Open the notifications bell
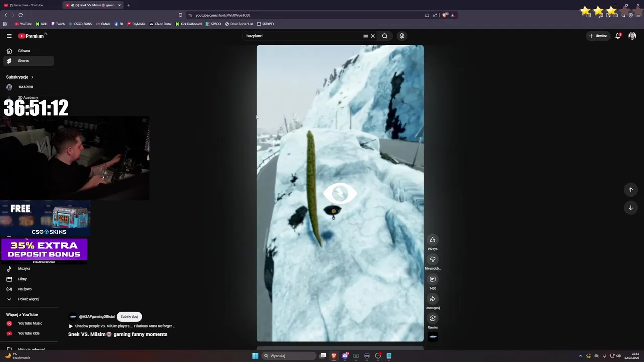 click(x=618, y=36)
